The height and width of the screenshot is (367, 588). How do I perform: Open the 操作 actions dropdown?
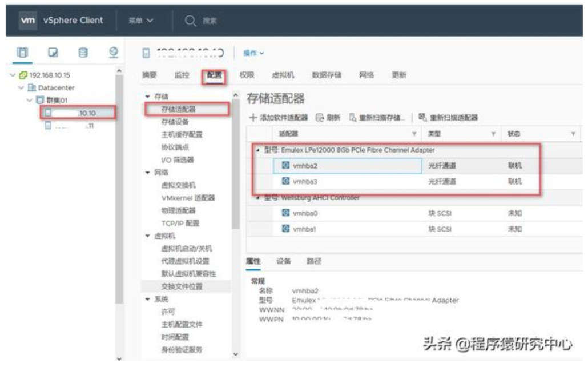pyautogui.click(x=253, y=53)
